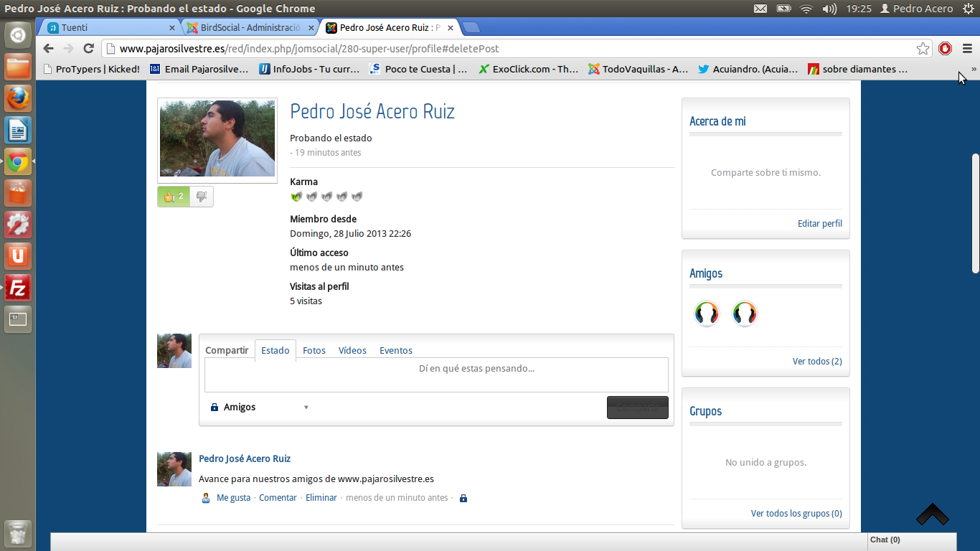Click the scroll-to-top arrow icon
This screenshot has height=551, width=980.
point(932,514)
